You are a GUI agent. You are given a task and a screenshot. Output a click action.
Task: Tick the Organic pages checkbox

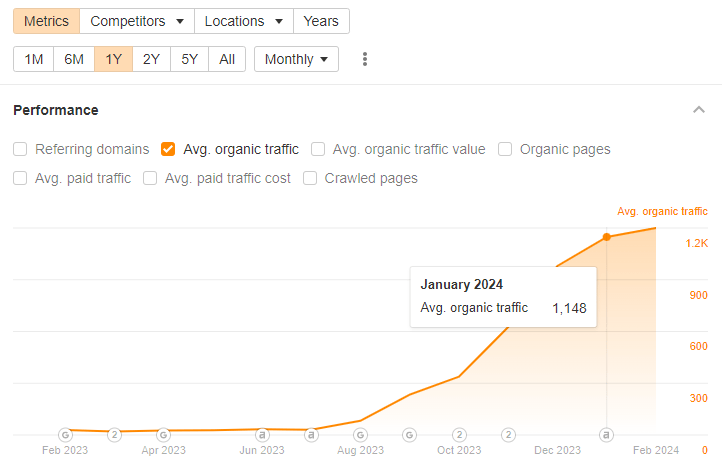pyautogui.click(x=505, y=149)
